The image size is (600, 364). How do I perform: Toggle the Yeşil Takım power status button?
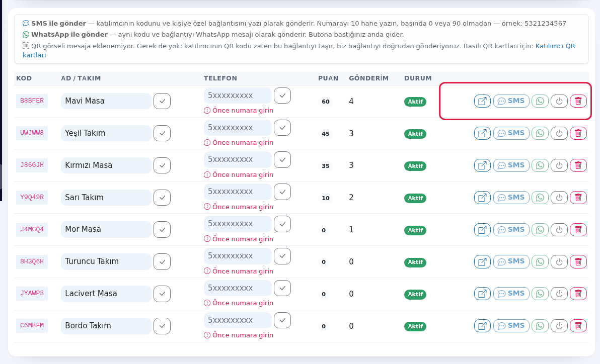559,133
